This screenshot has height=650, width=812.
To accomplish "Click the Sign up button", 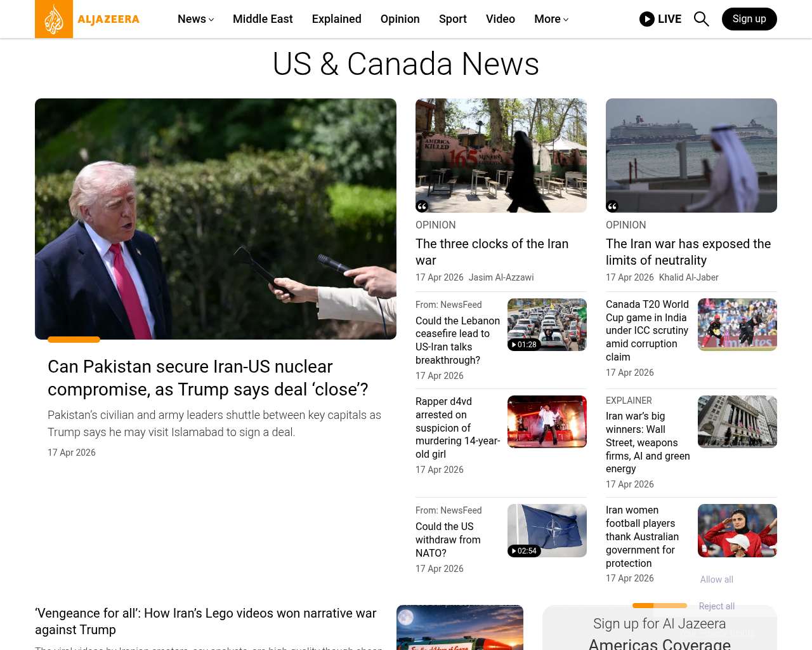I will coord(749,19).
